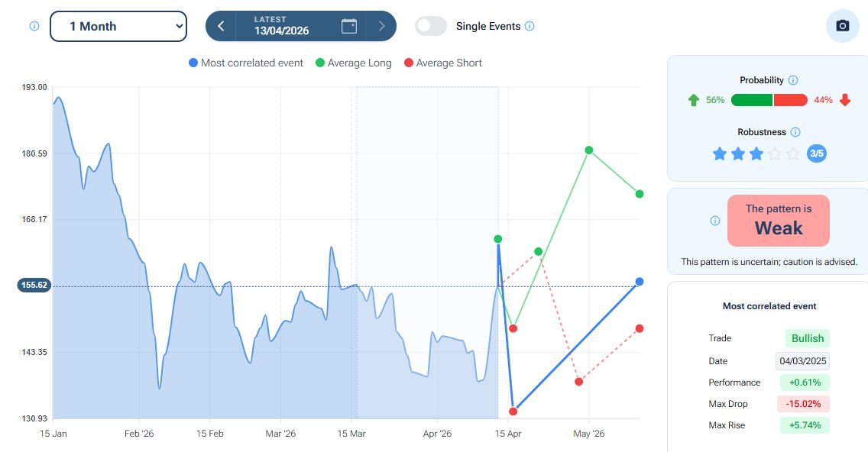Click the 155.62 price label on axis
Screen dimensions: 868x452
[x=34, y=286]
